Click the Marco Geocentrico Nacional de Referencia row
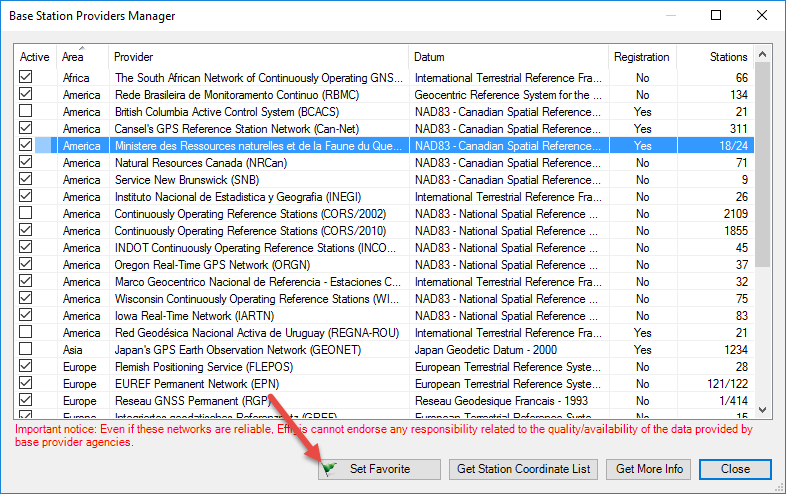The image size is (786, 494). click(x=384, y=281)
